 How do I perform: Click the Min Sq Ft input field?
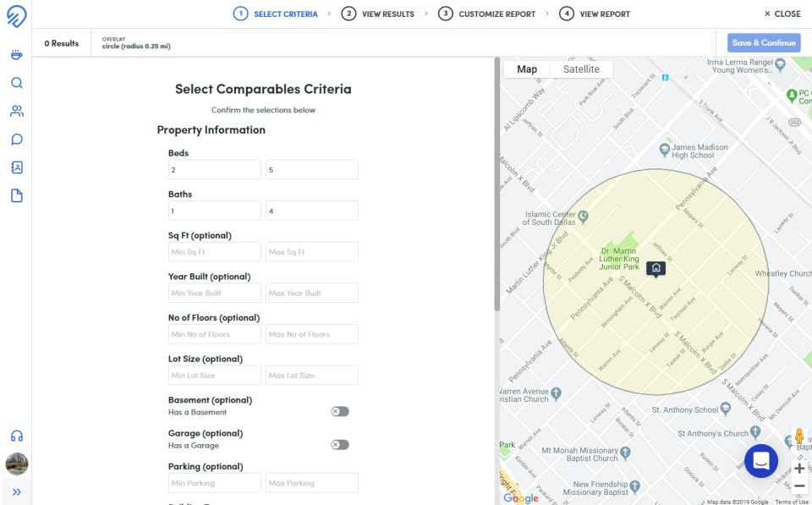214,252
